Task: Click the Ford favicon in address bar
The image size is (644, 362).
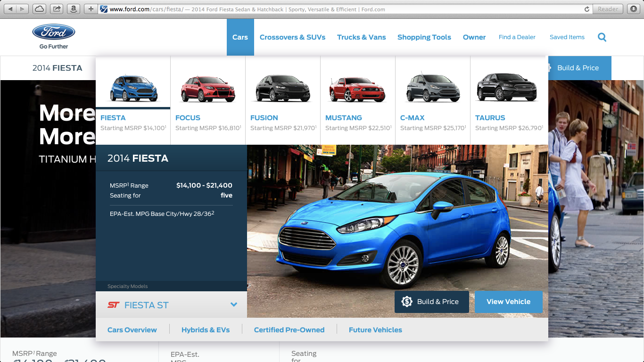Action: 104,9
